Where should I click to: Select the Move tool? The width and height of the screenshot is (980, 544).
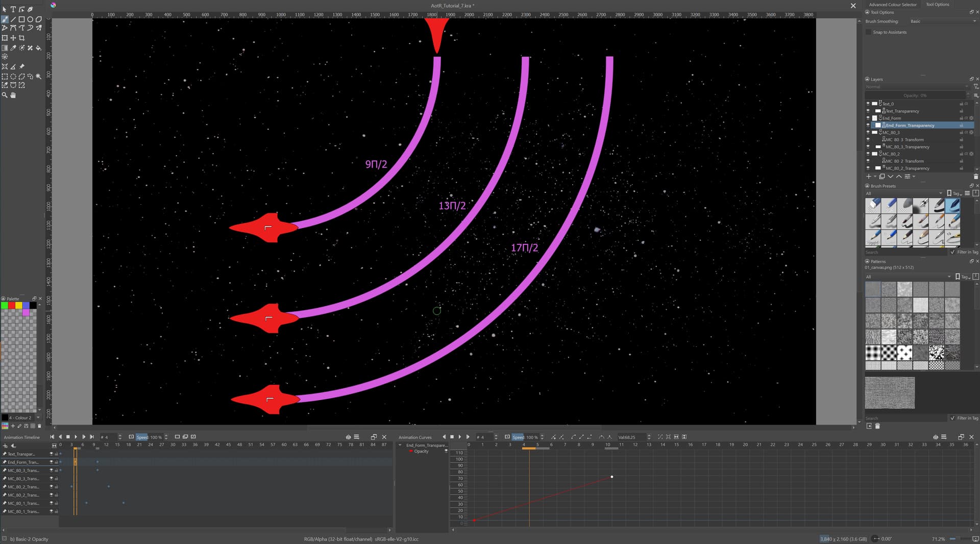pyautogui.click(x=13, y=38)
